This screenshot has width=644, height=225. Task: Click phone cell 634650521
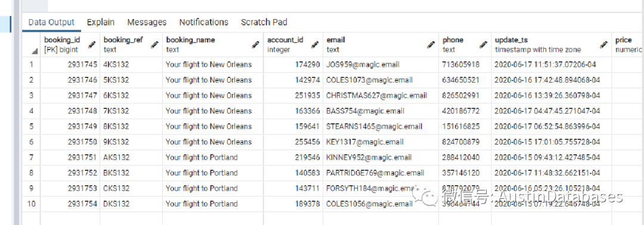pyautogui.click(x=465, y=80)
